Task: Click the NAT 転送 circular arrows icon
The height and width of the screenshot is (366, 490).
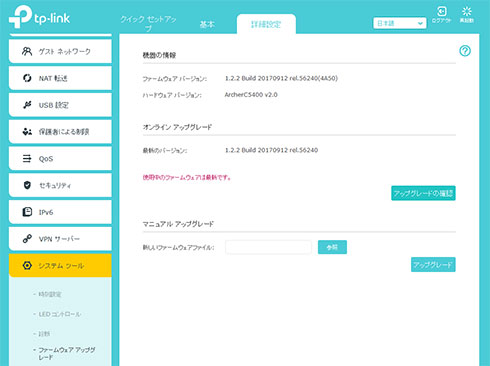Action: (x=27, y=78)
